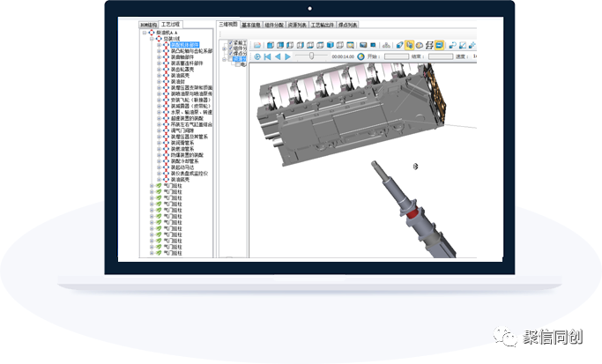Toggle the checkbox of highlighted 资源分 row

coord(230,59)
